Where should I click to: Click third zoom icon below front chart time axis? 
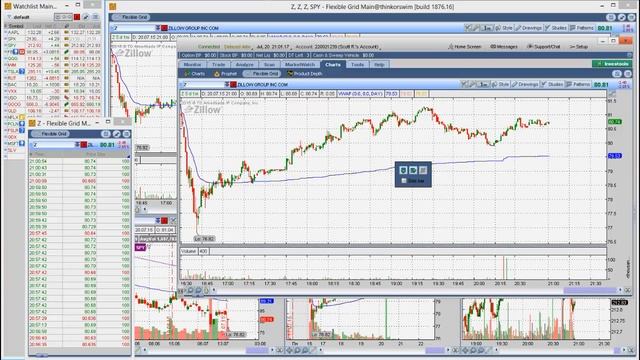206,291
